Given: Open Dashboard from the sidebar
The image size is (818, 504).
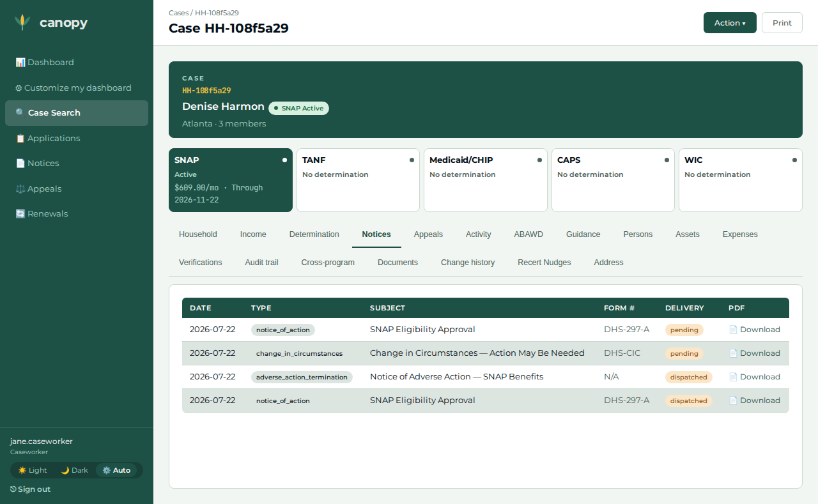Looking at the screenshot, I should coord(77,62).
